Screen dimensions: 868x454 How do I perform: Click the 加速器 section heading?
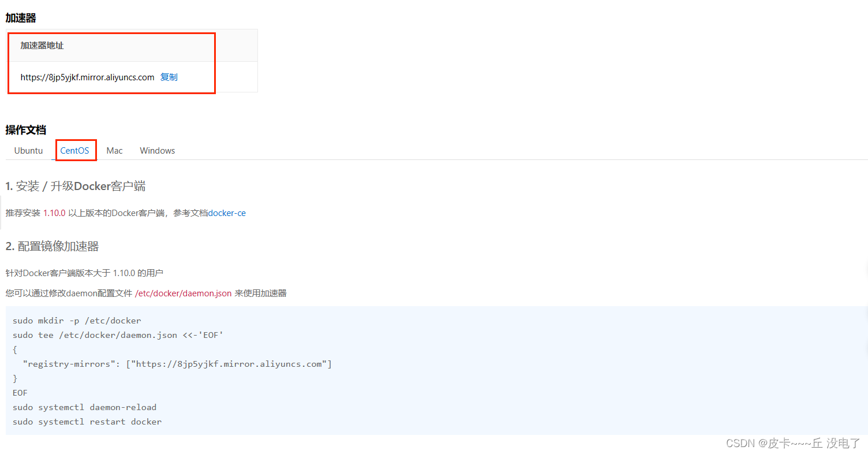[x=21, y=18]
